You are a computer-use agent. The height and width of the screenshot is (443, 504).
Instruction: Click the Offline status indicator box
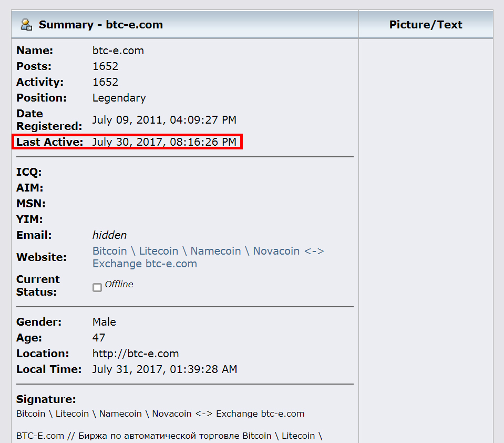click(x=97, y=287)
